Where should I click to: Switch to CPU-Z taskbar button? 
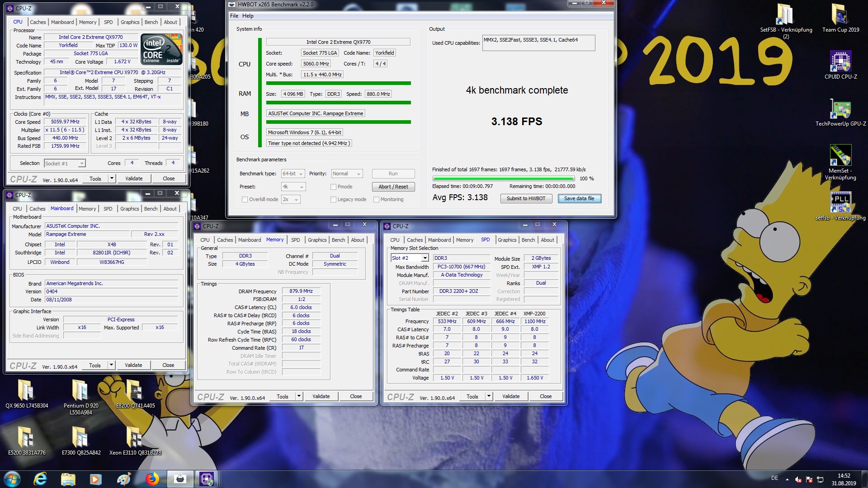(207, 479)
